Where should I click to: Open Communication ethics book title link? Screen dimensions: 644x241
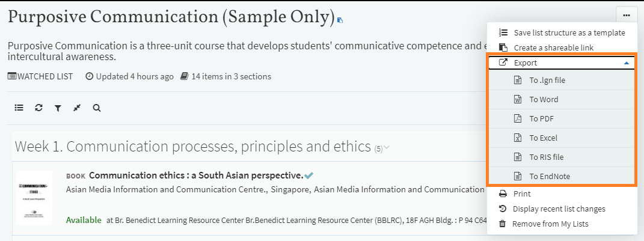click(x=195, y=175)
